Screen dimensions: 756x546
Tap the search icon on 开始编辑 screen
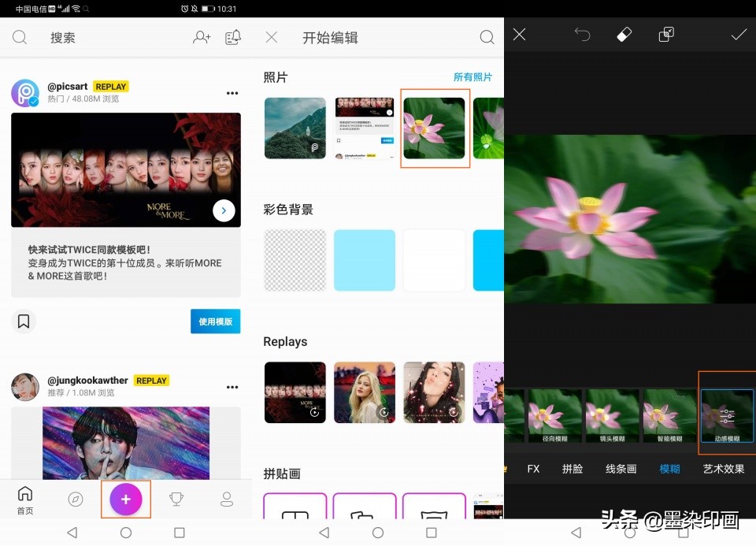[487, 37]
